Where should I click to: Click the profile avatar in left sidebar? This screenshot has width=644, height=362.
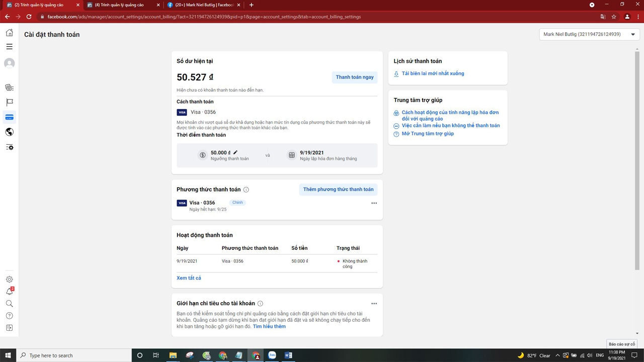[9, 63]
